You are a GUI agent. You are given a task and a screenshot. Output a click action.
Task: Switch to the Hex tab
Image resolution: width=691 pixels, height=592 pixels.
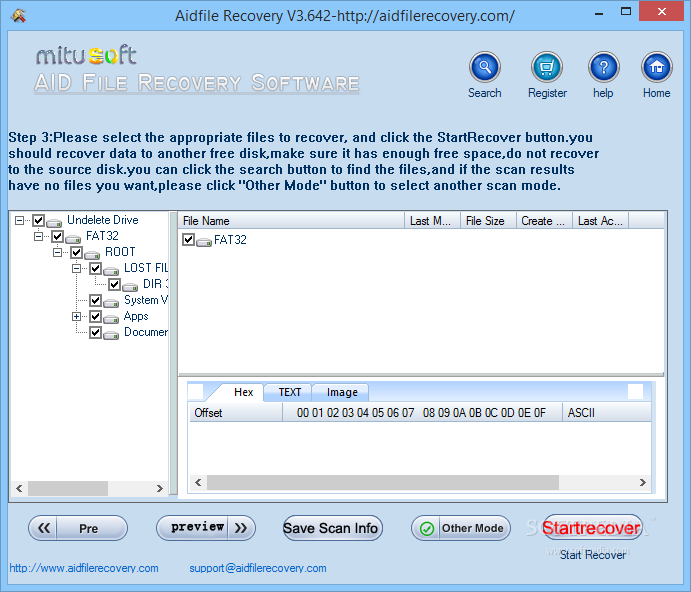tap(243, 392)
